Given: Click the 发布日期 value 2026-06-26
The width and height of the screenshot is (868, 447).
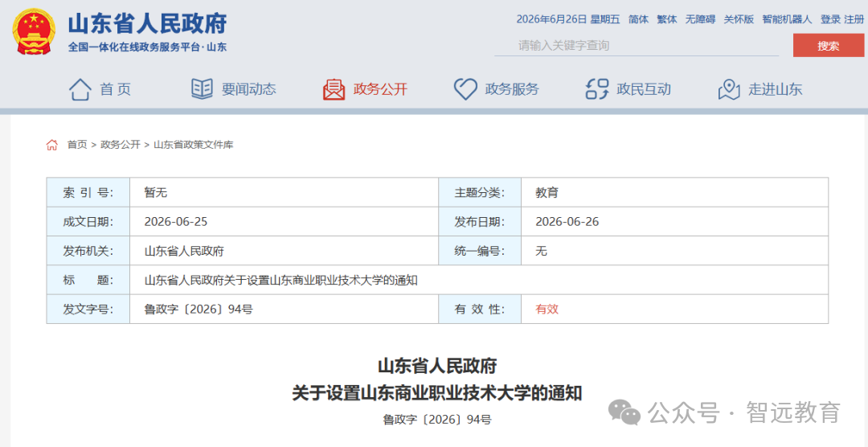Looking at the screenshot, I should (567, 222).
